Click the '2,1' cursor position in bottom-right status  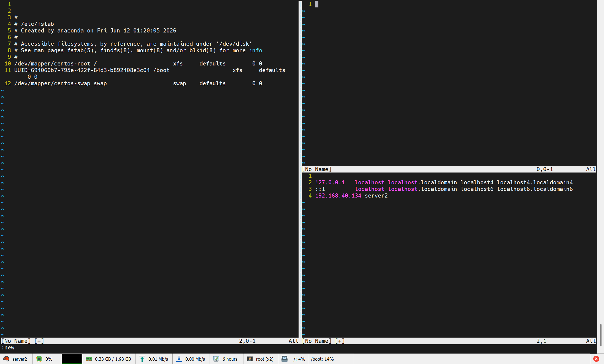(541, 341)
